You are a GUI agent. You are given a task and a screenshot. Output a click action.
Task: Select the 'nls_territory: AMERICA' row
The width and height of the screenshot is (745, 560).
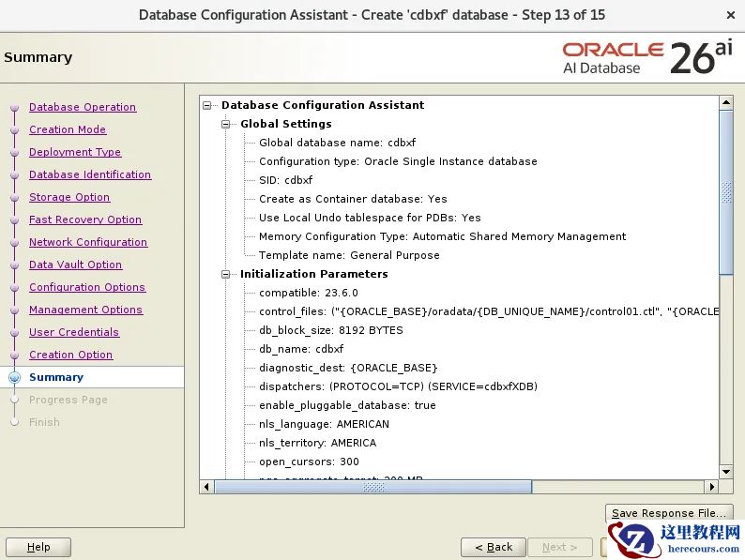[x=318, y=443]
